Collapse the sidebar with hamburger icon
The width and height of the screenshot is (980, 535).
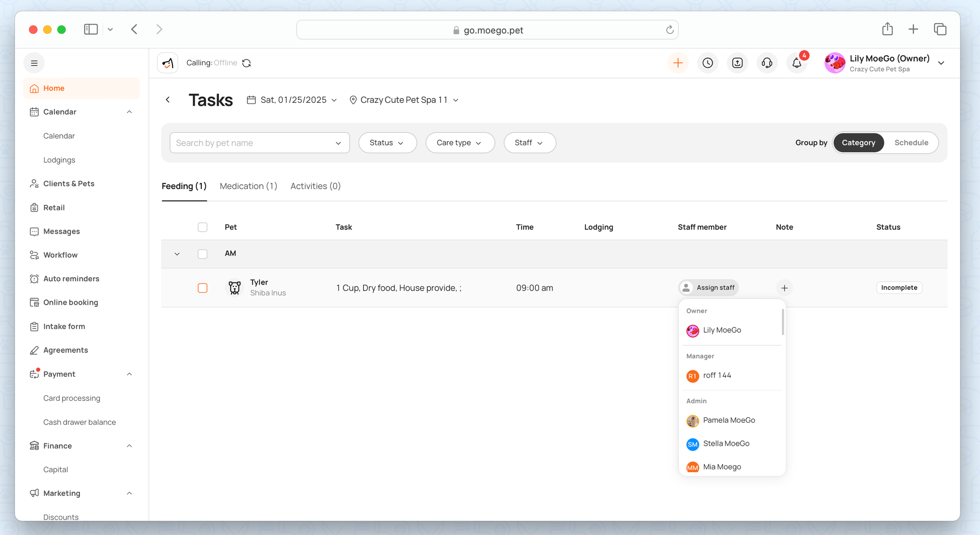(34, 63)
